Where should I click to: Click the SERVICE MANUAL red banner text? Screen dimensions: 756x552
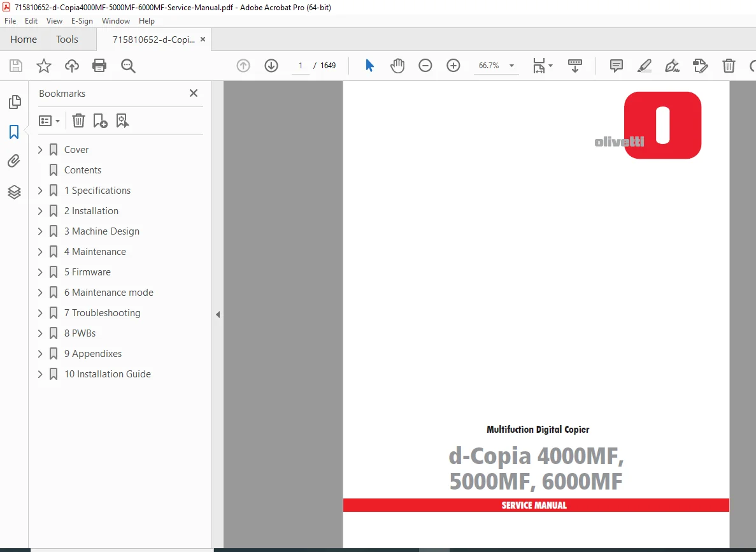[534, 505]
